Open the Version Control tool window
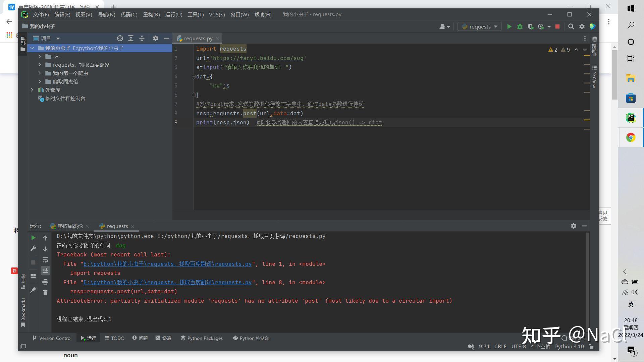644x362 pixels. (x=52, y=338)
